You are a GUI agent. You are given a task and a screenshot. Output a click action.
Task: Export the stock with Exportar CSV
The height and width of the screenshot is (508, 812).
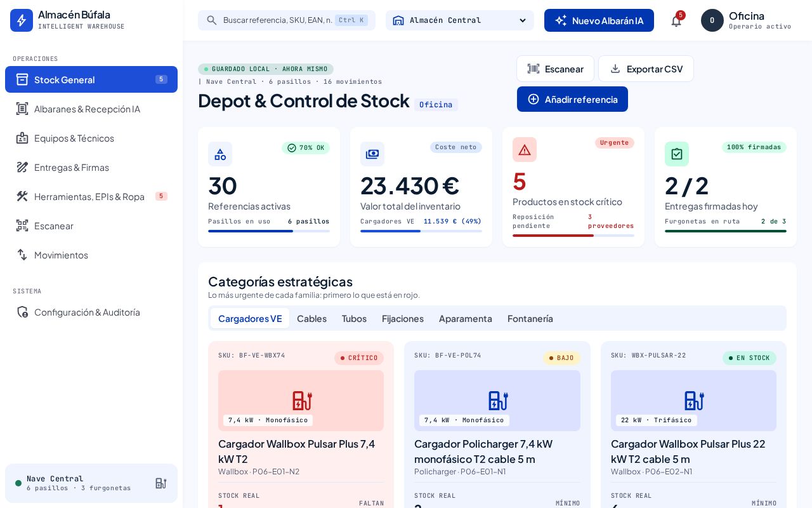(646, 69)
